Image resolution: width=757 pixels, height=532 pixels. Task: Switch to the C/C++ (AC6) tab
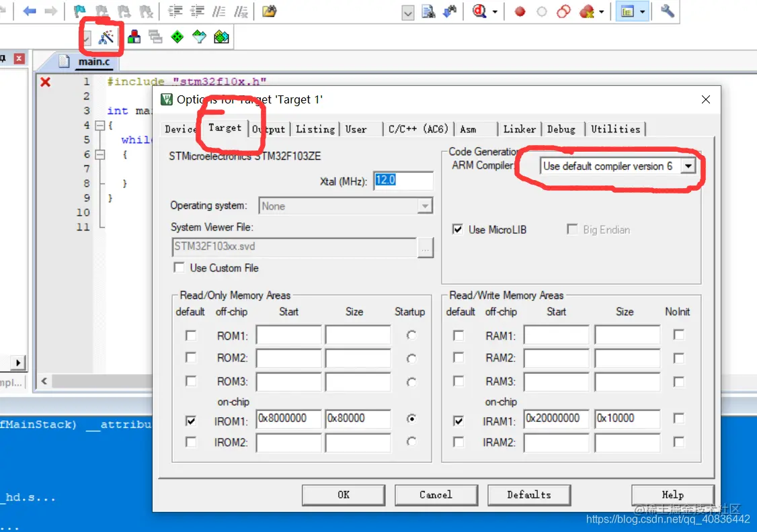418,129
